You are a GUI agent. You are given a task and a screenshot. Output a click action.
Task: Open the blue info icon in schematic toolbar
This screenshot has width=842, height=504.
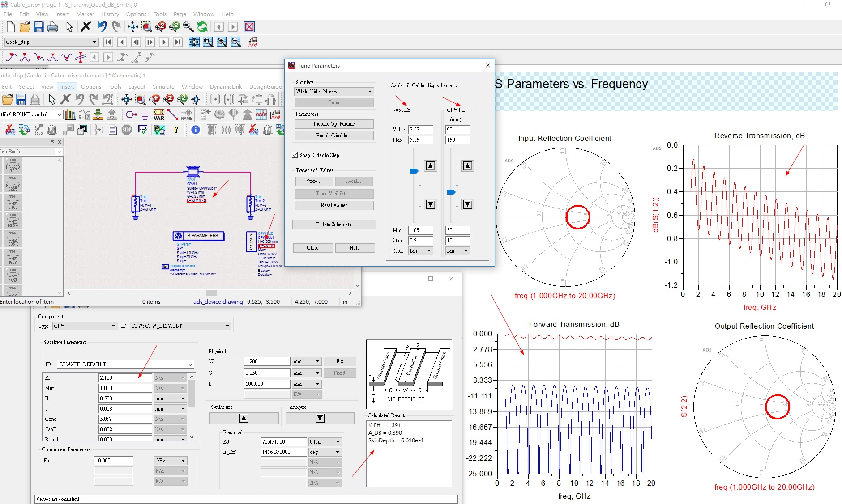tap(196, 130)
